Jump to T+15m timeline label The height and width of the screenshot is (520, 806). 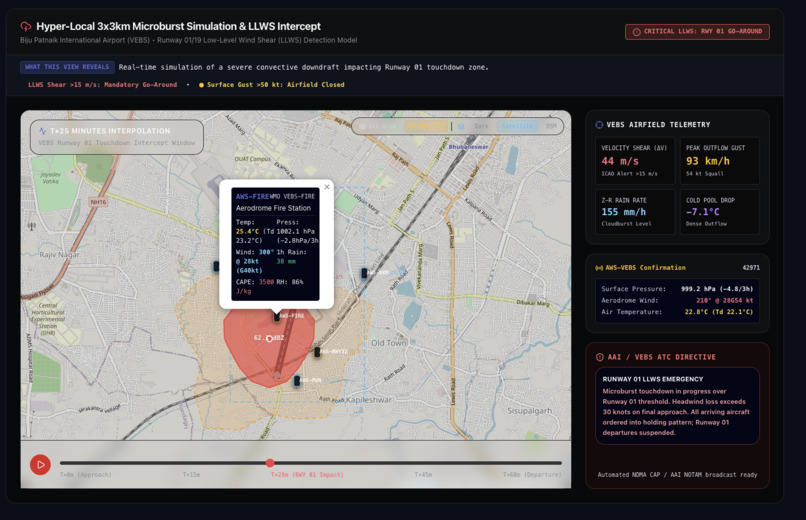[x=191, y=475]
